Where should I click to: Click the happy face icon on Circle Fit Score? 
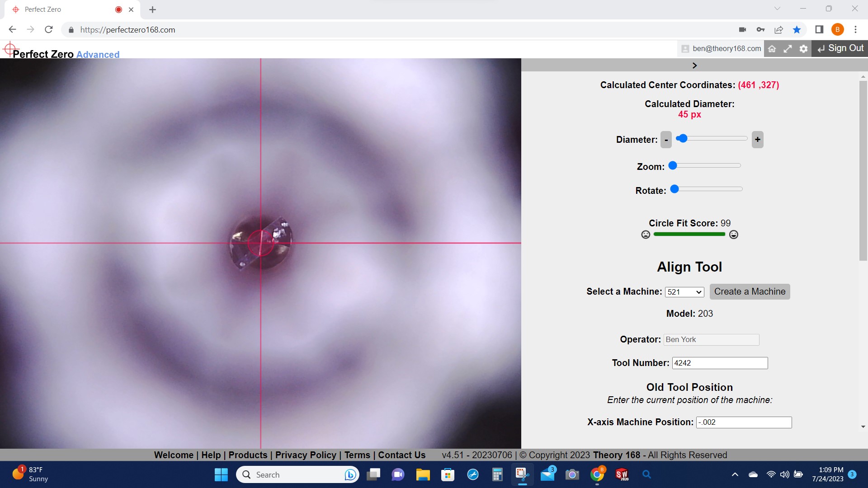(x=733, y=235)
